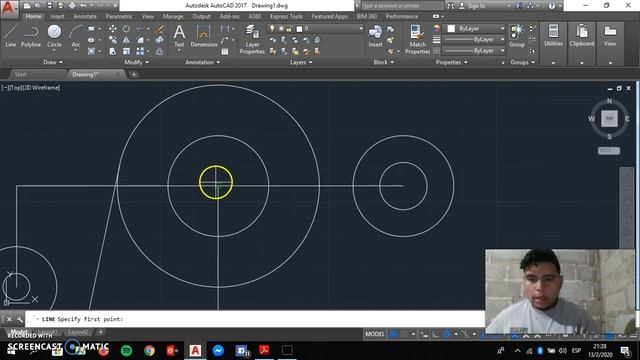Click MODEL button in status bar

coord(375,334)
